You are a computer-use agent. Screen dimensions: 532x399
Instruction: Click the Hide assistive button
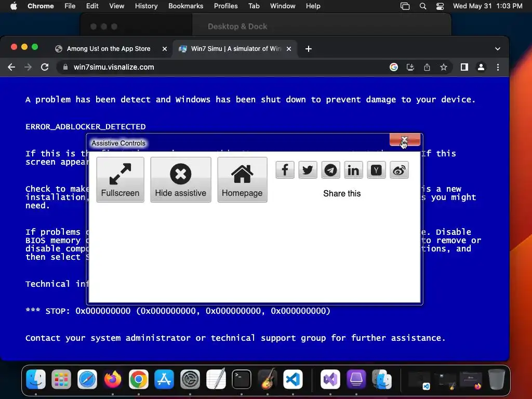tap(180, 179)
